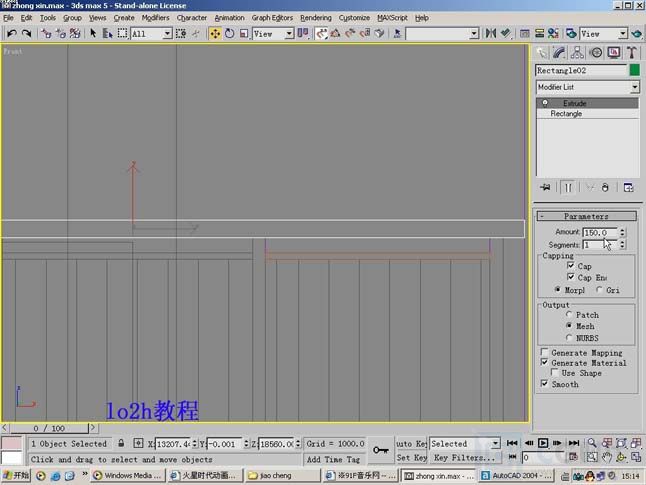Screen dimensions: 646x485
Task: Select NURBS output radio button
Action: pos(569,337)
